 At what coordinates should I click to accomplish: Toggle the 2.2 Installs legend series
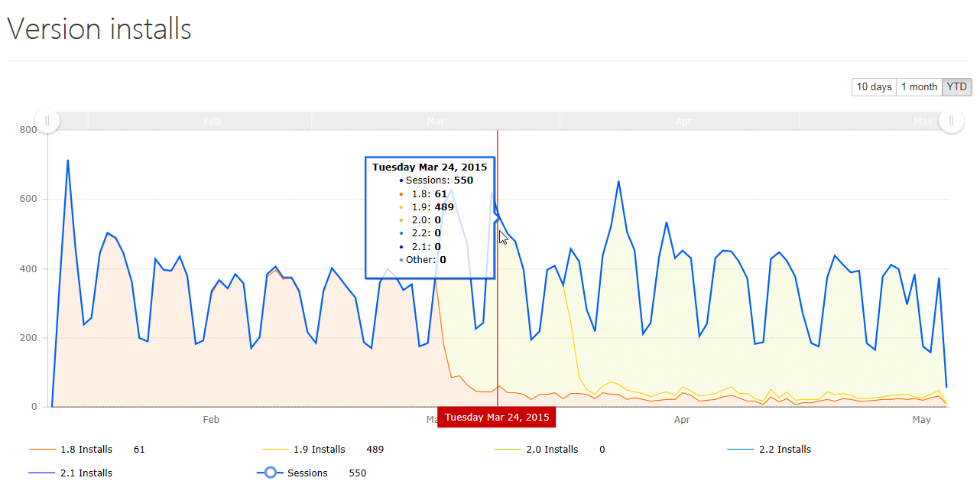tap(784, 450)
